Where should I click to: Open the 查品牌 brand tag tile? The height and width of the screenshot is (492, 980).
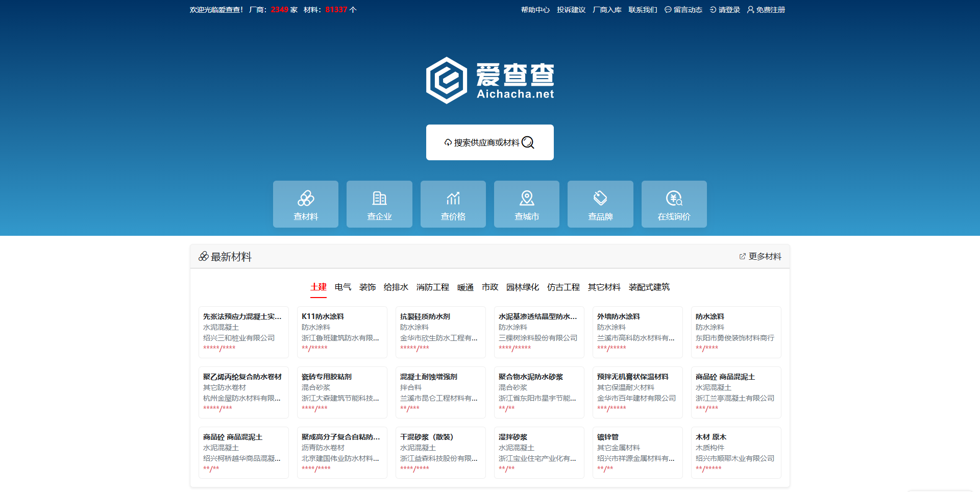(600, 204)
